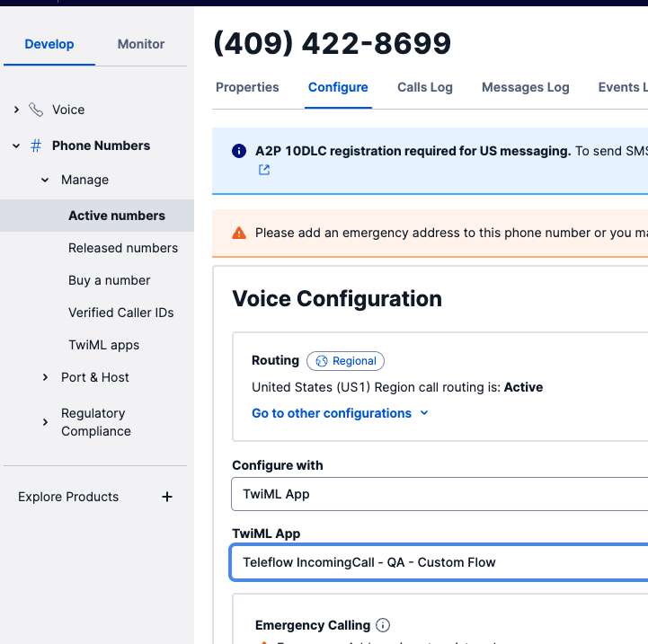Click the United States (US1) Region routing text
This screenshot has width=648, height=644.
[397, 387]
